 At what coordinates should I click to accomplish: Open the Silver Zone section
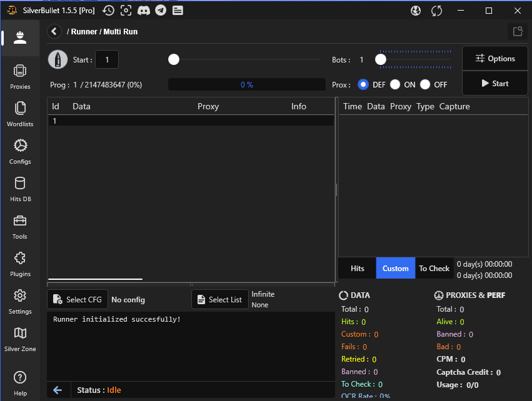click(20, 339)
